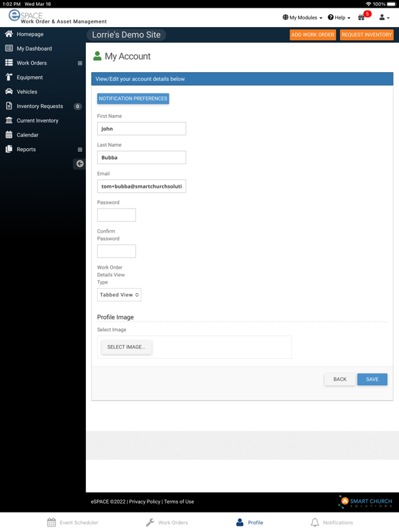
Task: Click the Event Scheduler calendar icon
Action: click(51, 522)
